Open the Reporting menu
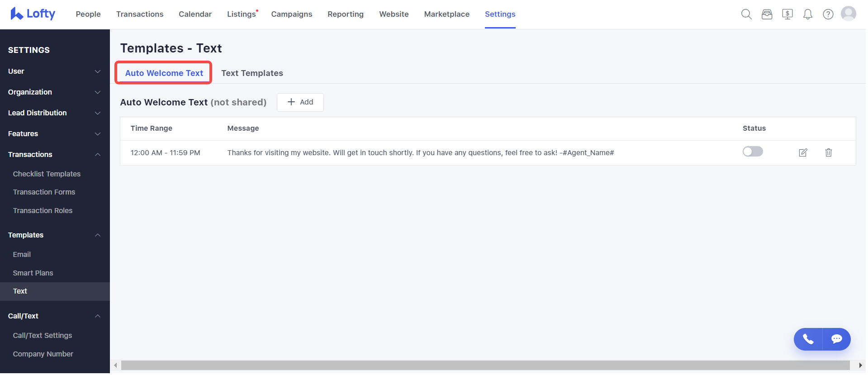Screen dimensions: 868x375 [346, 14]
